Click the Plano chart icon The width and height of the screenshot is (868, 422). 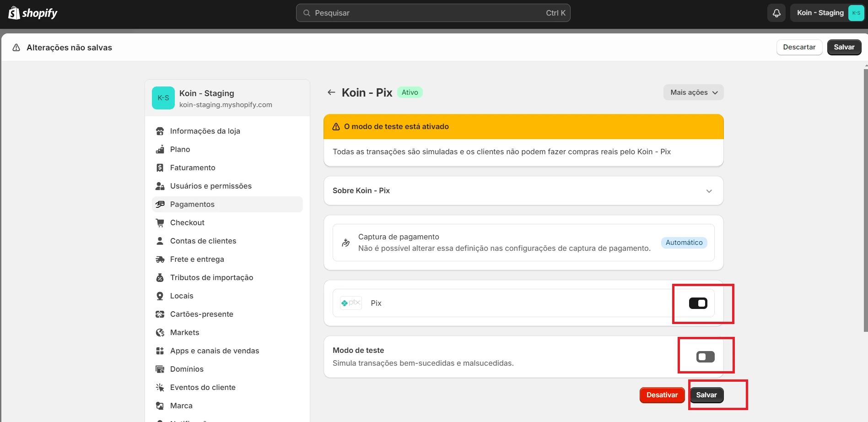click(x=160, y=149)
